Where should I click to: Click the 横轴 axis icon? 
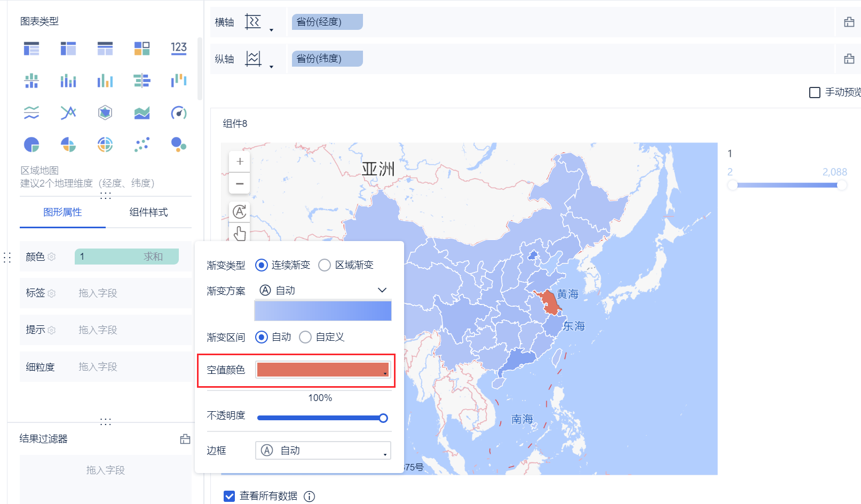(x=252, y=22)
